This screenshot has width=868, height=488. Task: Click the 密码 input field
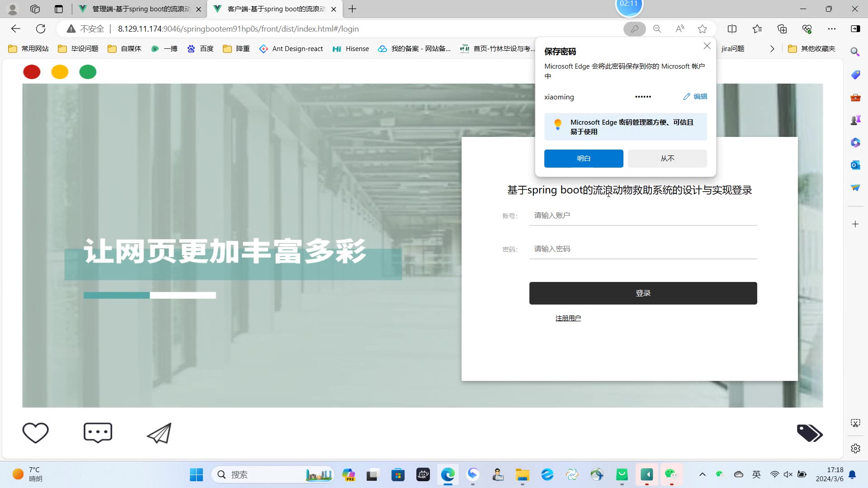(x=643, y=249)
